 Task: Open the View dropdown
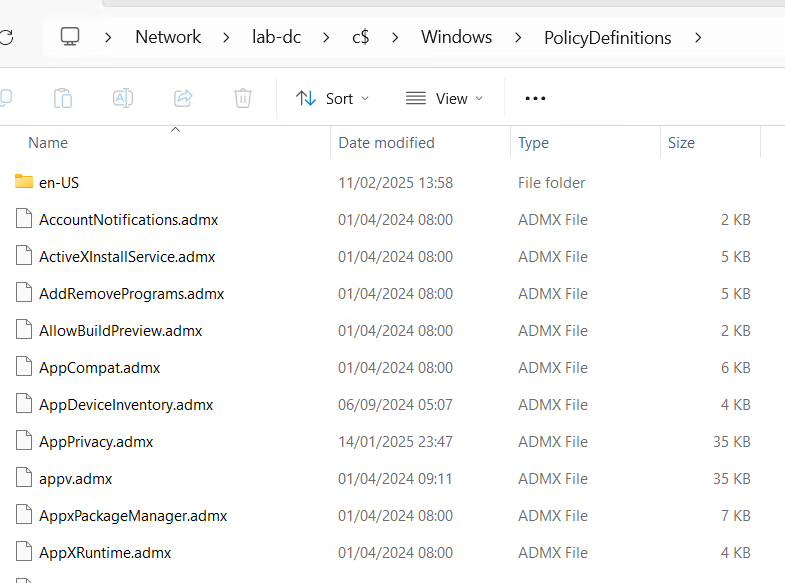[444, 98]
